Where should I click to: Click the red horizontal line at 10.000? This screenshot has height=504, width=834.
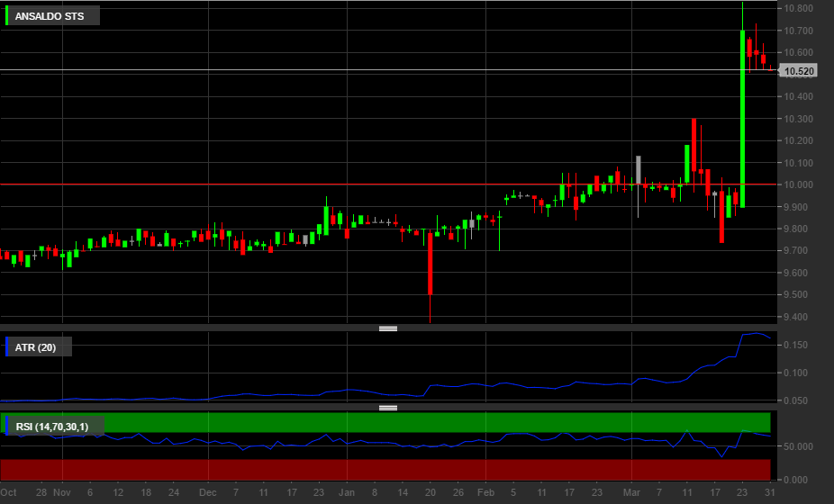click(x=388, y=184)
